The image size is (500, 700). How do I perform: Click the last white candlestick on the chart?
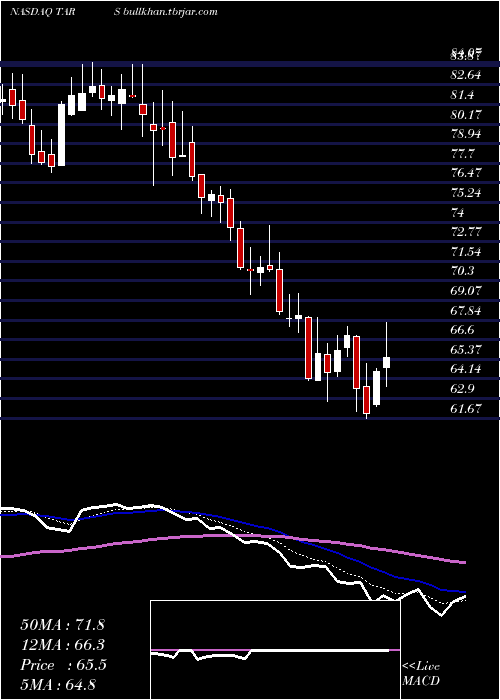(387, 354)
